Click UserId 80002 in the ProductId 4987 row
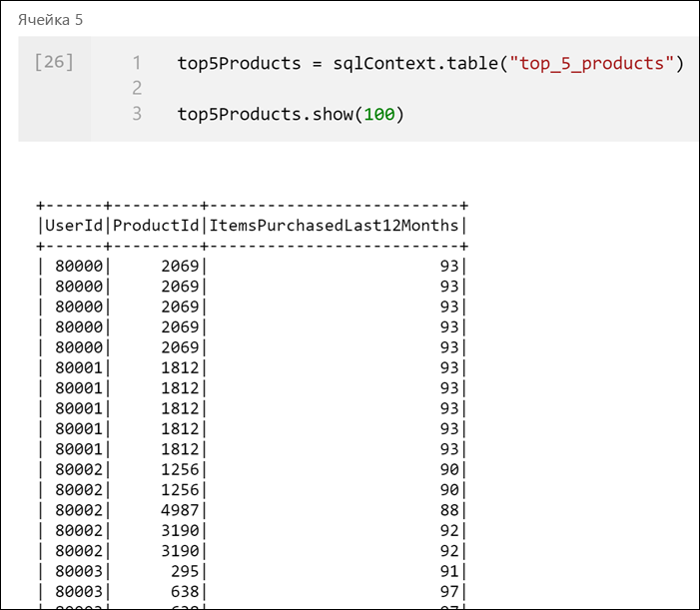The height and width of the screenshot is (610, 700). coord(79,510)
